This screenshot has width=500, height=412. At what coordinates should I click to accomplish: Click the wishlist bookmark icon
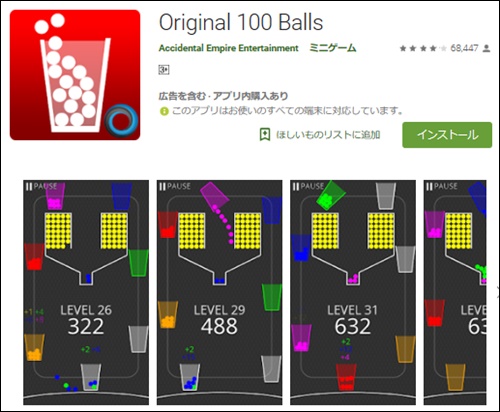coord(265,135)
